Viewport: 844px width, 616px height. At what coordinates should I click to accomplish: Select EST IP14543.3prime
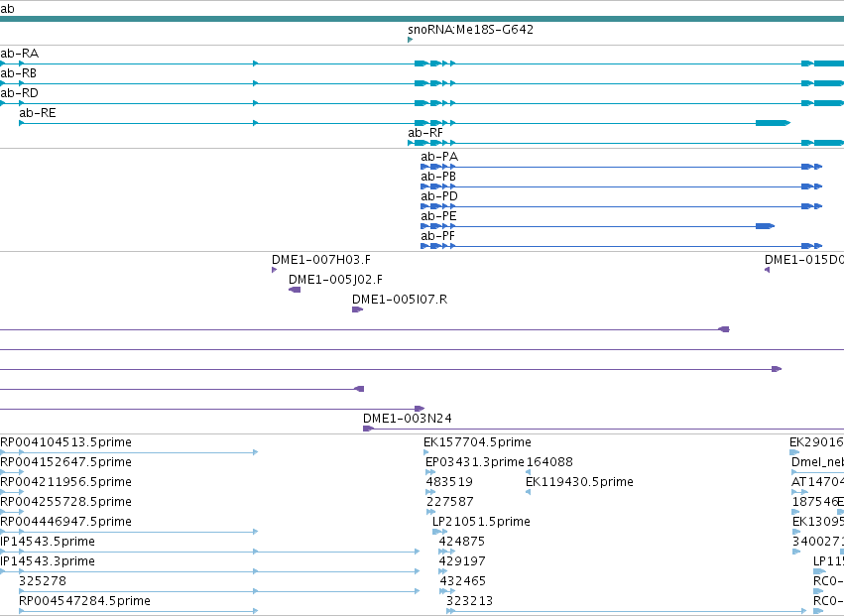tap(48, 561)
